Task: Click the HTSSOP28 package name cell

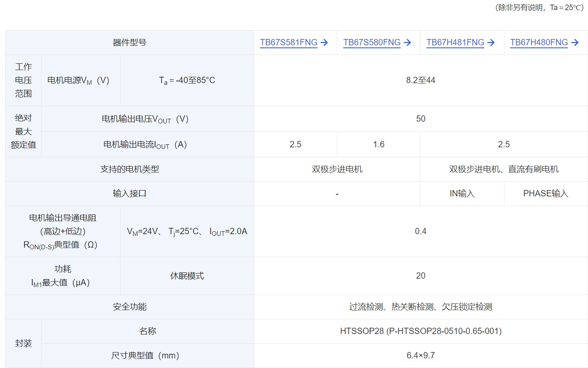Action: tap(420, 331)
